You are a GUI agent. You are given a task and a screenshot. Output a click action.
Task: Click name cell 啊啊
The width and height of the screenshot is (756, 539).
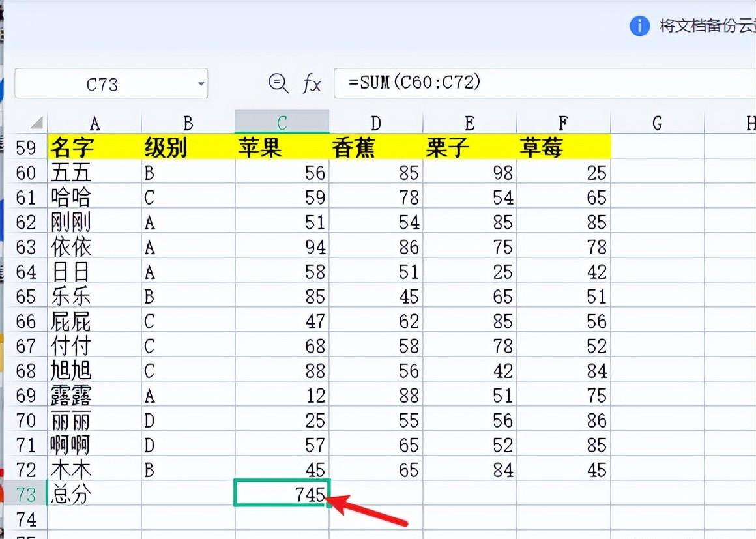94,444
